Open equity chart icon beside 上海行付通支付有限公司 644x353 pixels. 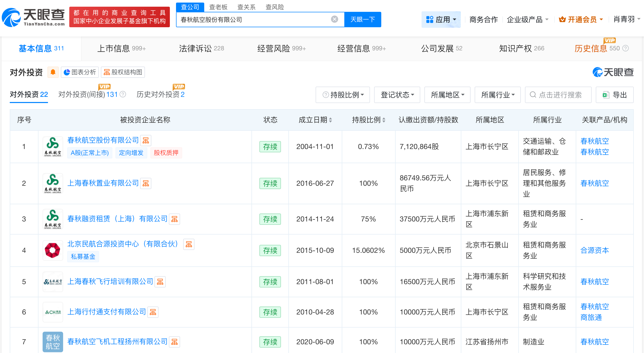(153, 312)
